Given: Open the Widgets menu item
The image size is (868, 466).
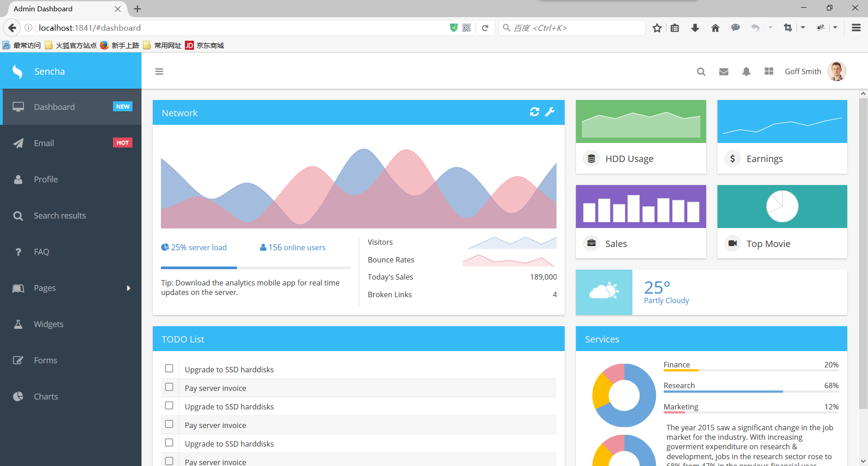Looking at the screenshot, I should tap(71, 324).
